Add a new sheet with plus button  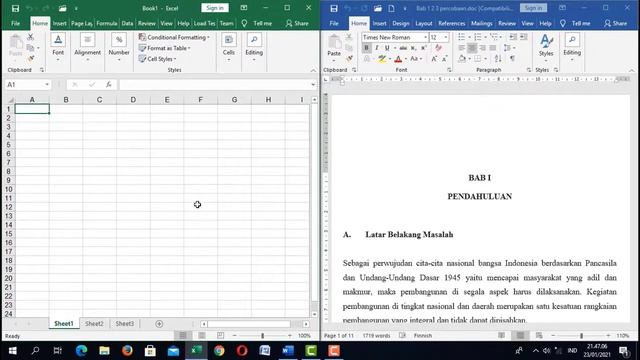(x=159, y=324)
